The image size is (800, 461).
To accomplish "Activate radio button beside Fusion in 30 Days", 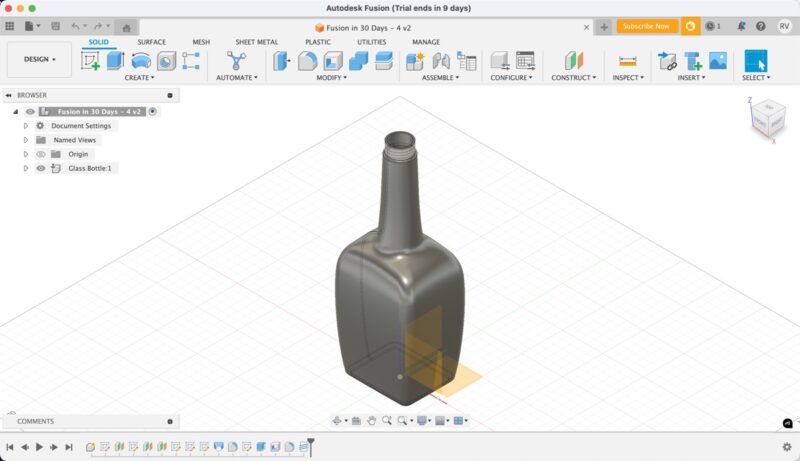I will (x=153, y=112).
